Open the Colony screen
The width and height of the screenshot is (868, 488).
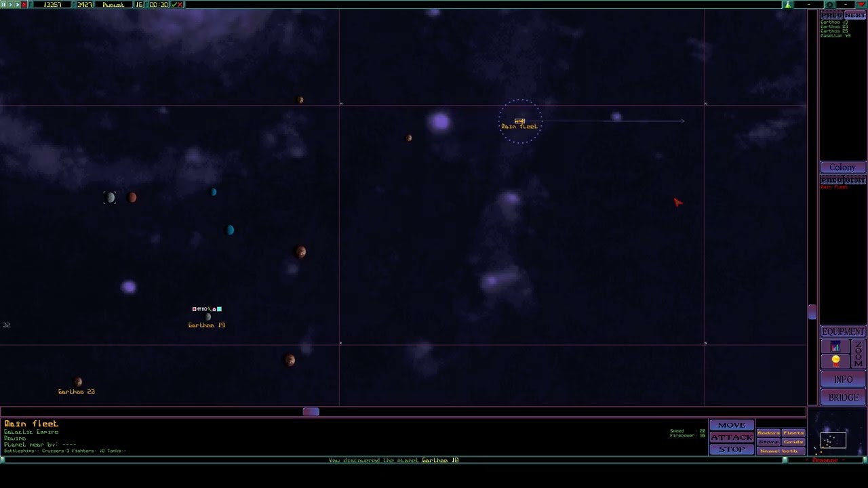pos(843,167)
